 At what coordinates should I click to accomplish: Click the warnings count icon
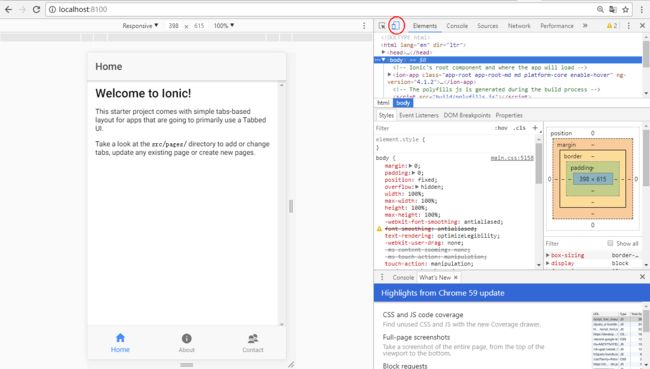[612, 26]
